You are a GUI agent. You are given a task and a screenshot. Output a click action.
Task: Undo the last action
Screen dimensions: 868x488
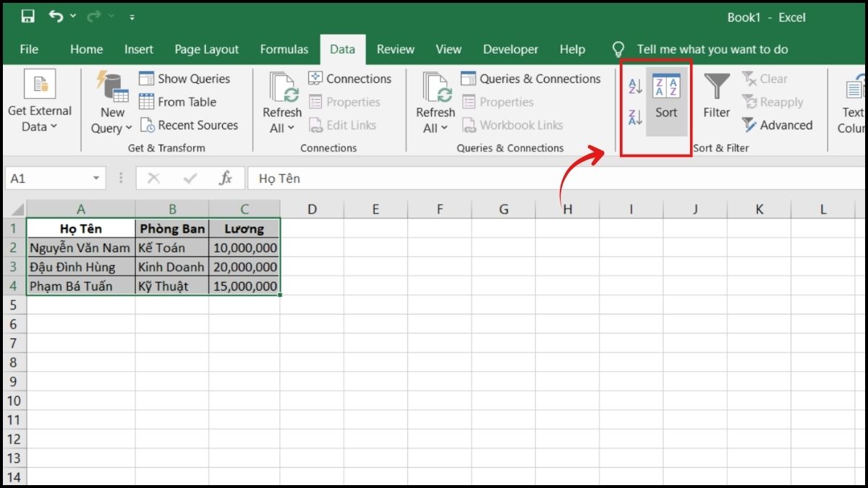tap(57, 17)
